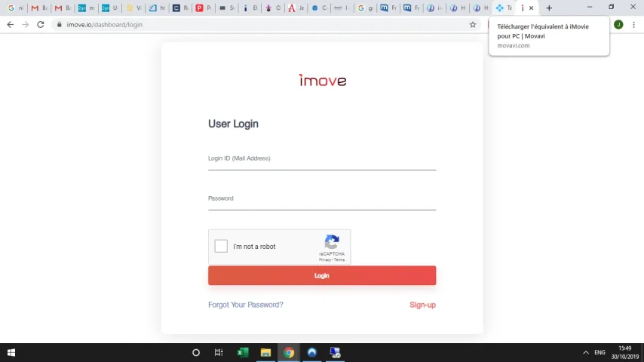Image resolution: width=644 pixels, height=362 pixels.
Task: Switch to the '2go m' tab
Action: tap(86, 8)
